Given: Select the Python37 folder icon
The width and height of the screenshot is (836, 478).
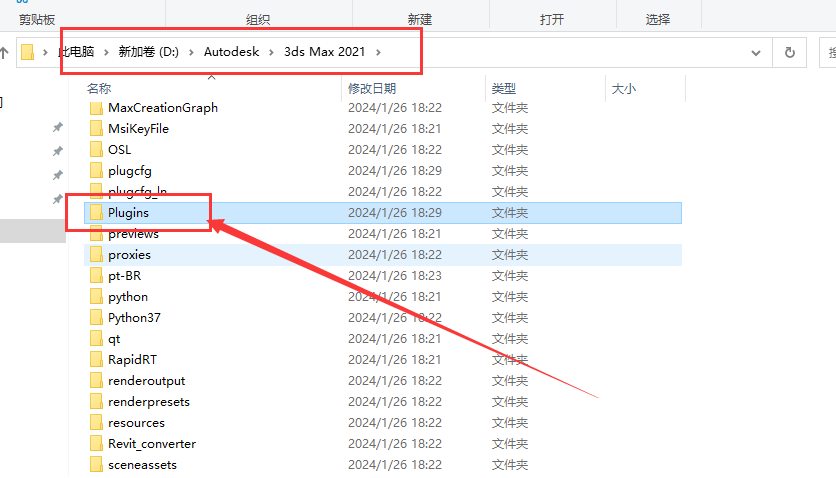Looking at the screenshot, I should click(x=97, y=318).
